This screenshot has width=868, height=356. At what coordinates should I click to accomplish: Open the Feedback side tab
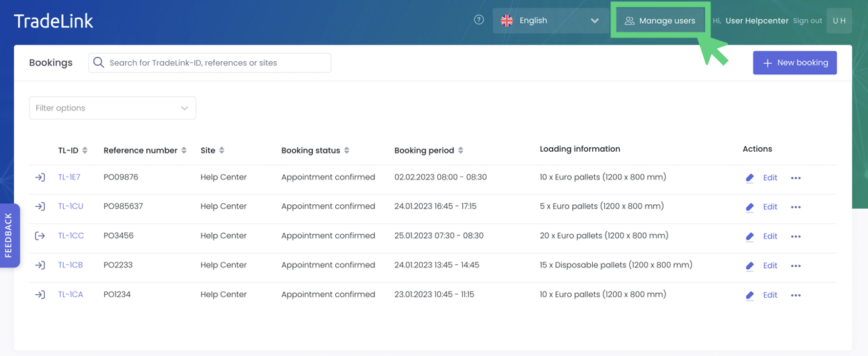(x=9, y=235)
